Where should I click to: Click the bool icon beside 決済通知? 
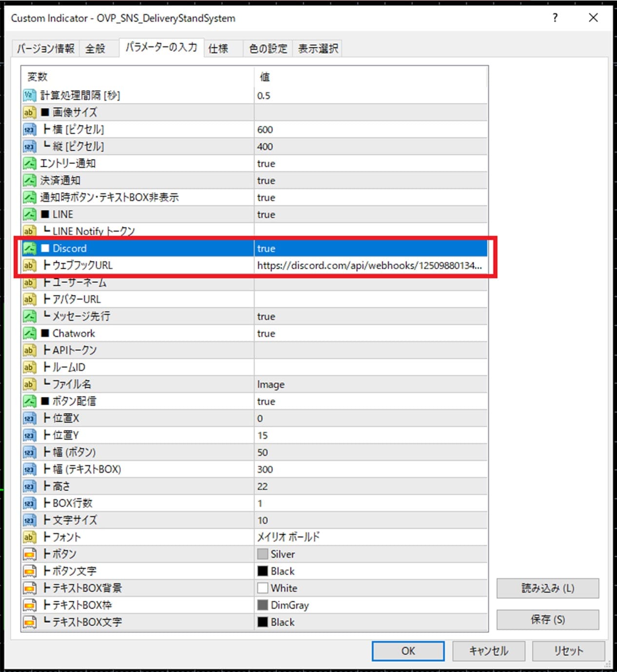click(x=29, y=180)
